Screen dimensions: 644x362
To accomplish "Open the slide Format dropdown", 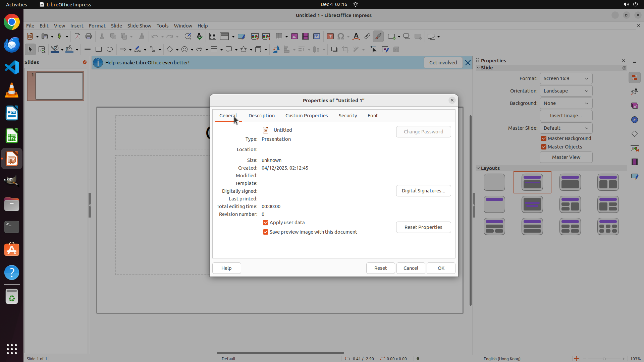I will 566,78.
